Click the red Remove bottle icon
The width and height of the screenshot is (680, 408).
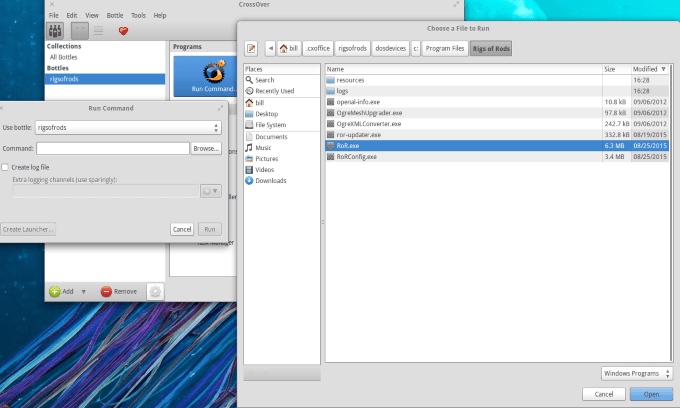pyautogui.click(x=107, y=291)
